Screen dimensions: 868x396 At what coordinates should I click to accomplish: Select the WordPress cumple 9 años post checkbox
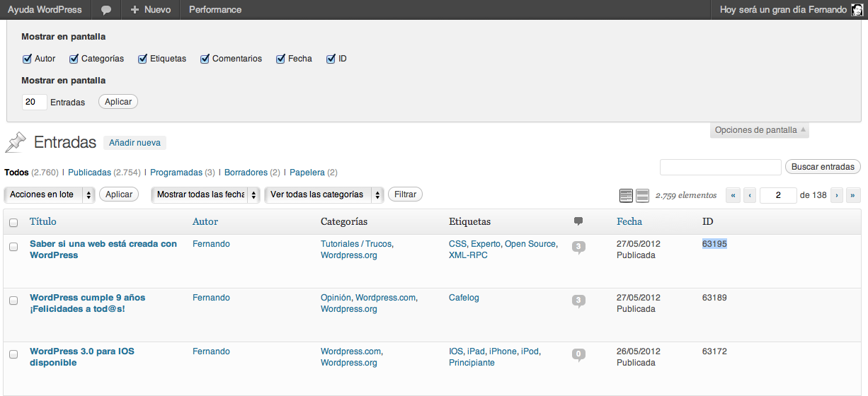click(x=13, y=301)
